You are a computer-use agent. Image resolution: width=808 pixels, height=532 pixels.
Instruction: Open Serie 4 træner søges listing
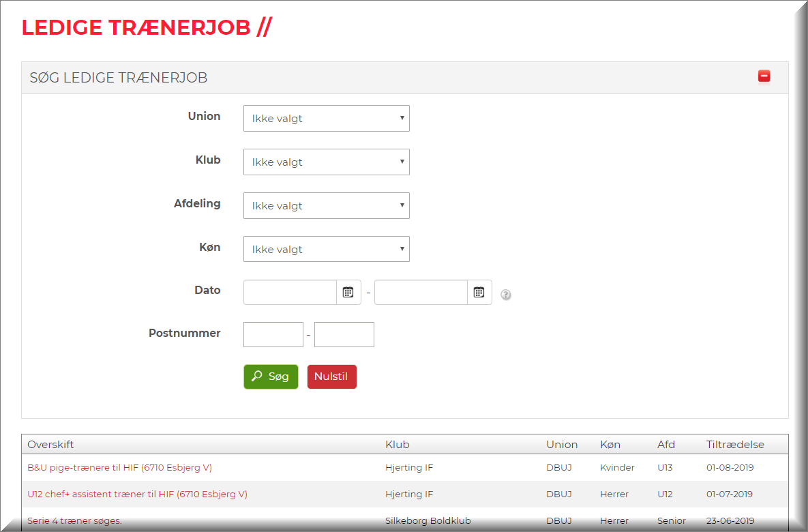tap(74, 520)
